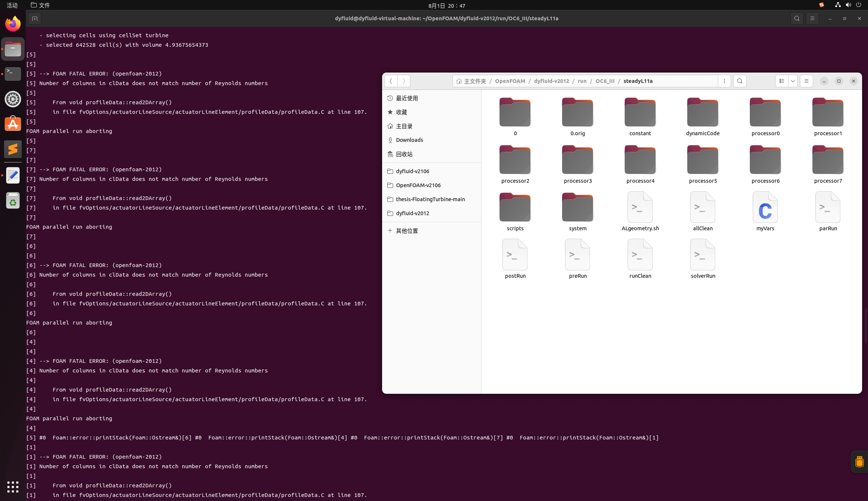Open the processor6 folder
868x501 pixels.
pyautogui.click(x=765, y=164)
